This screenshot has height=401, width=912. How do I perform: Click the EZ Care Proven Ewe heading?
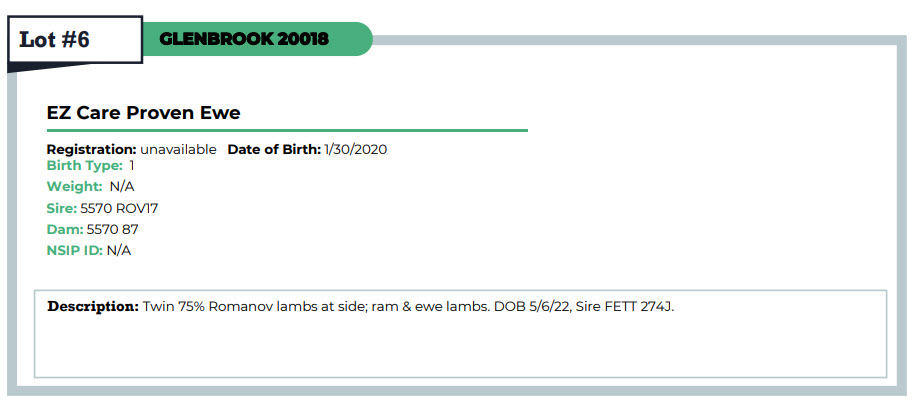click(x=144, y=113)
